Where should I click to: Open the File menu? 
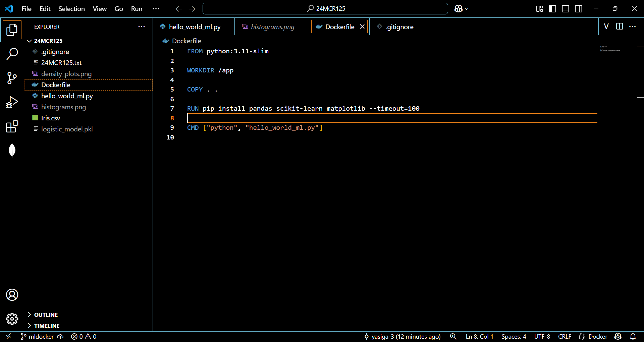[26, 9]
